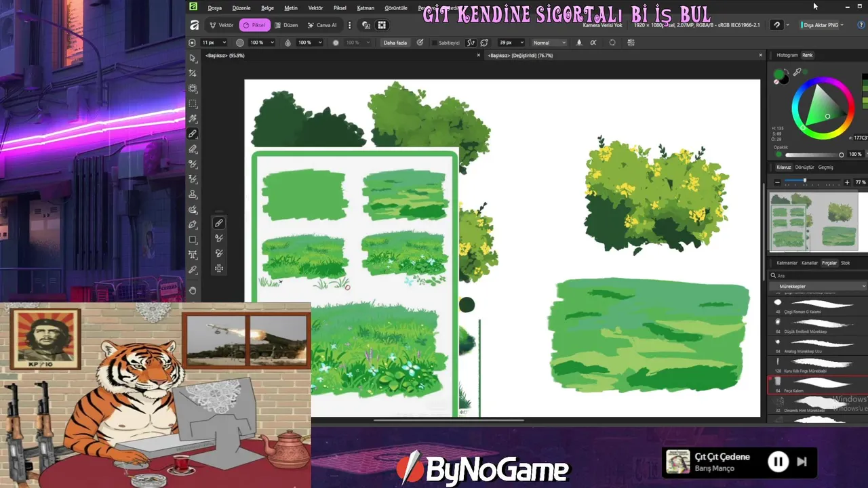Click the brush width target icon
The image size is (868, 488).
coord(192,43)
